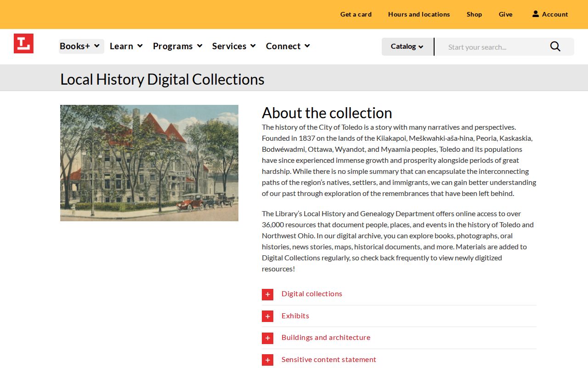
Task: Open the Give link
Action: 506,14
